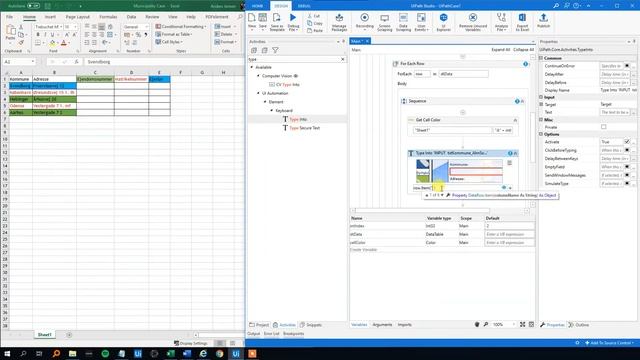640x360 pixels.
Task: Toggle the ContinueOnError checkbox
Action: 627,66
